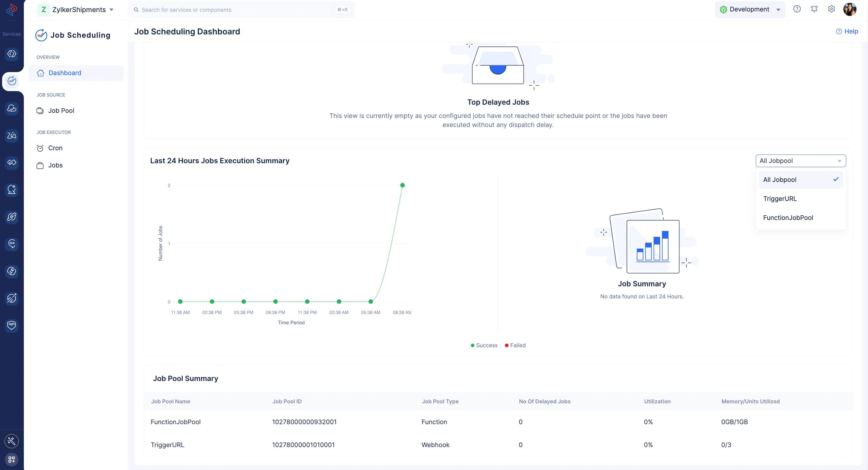
Task: Open the user profile avatar
Action: 850,9
